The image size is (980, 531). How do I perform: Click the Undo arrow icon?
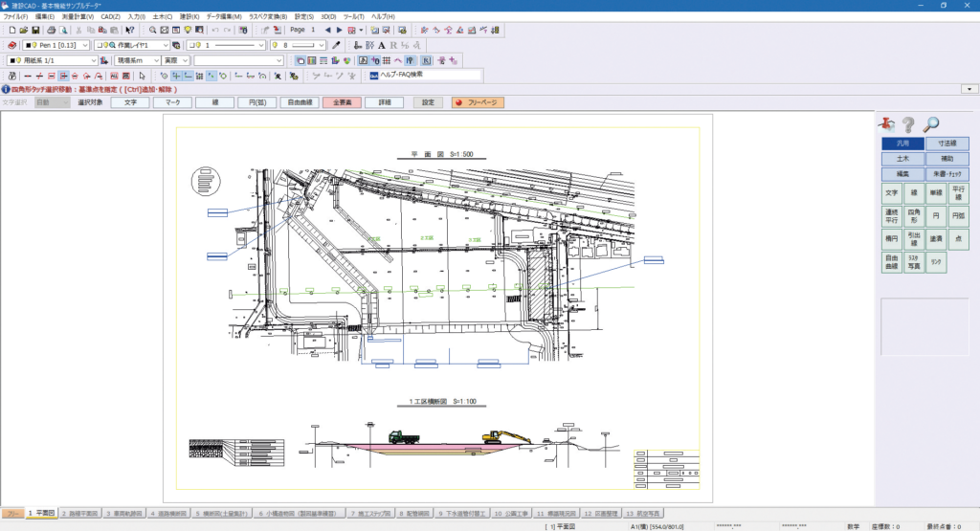pyautogui.click(x=215, y=30)
